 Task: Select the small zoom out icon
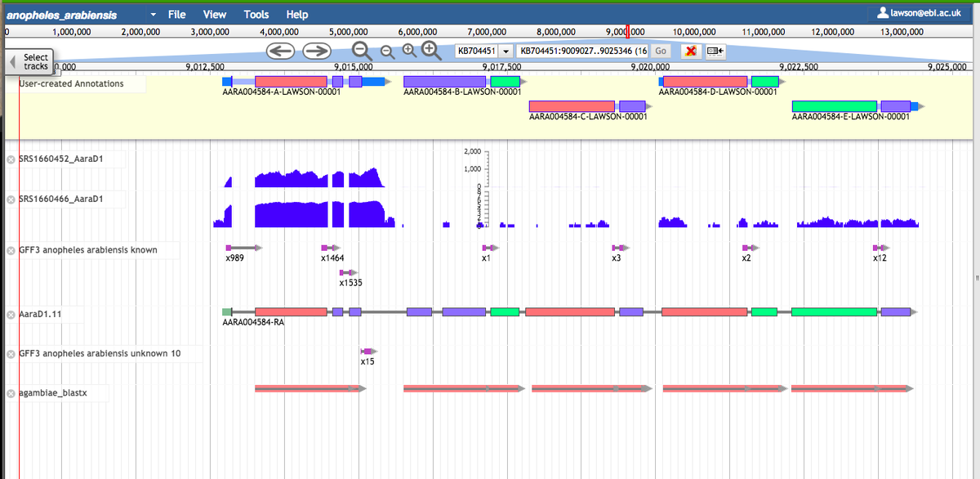pyautogui.click(x=386, y=50)
